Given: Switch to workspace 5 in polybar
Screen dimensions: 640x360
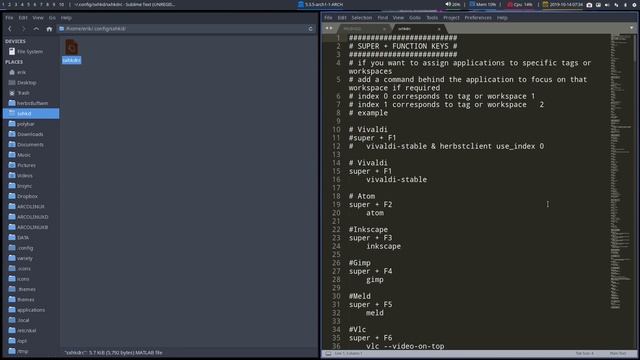Looking at the screenshot, I should 28,4.
